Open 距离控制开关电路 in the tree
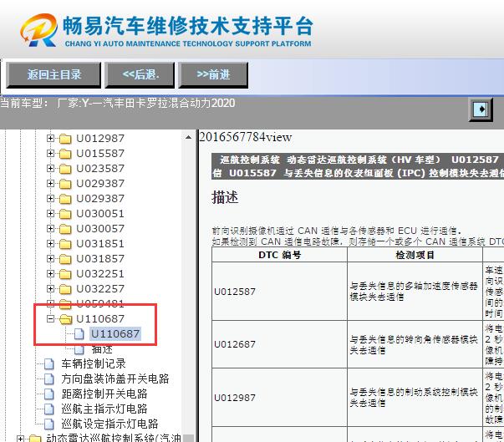 (x=104, y=394)
